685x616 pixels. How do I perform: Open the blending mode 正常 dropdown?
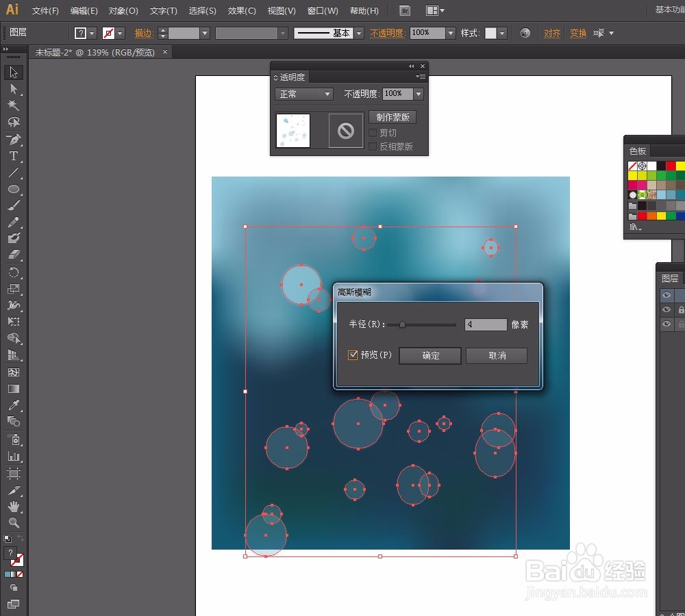(303, 94)
